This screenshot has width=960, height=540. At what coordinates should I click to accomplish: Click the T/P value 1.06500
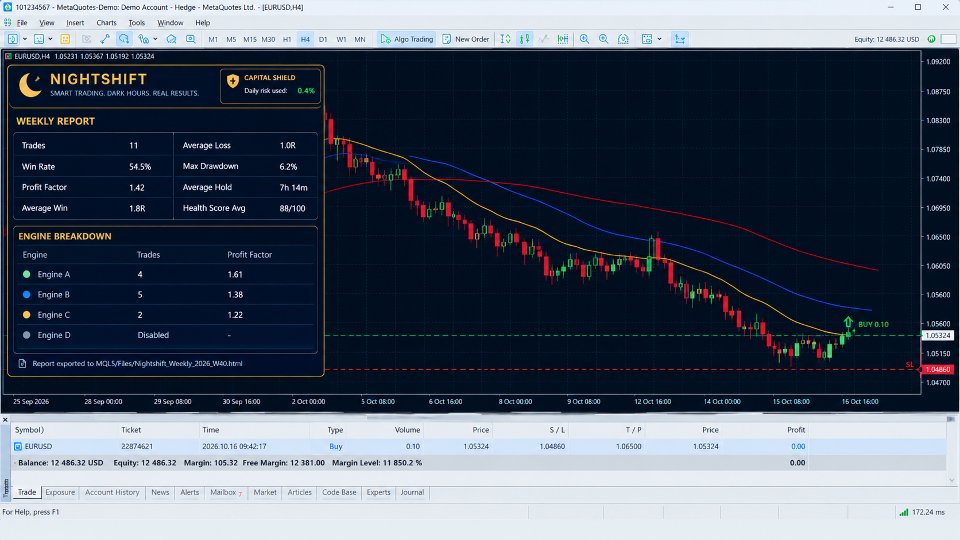(629, 446)
